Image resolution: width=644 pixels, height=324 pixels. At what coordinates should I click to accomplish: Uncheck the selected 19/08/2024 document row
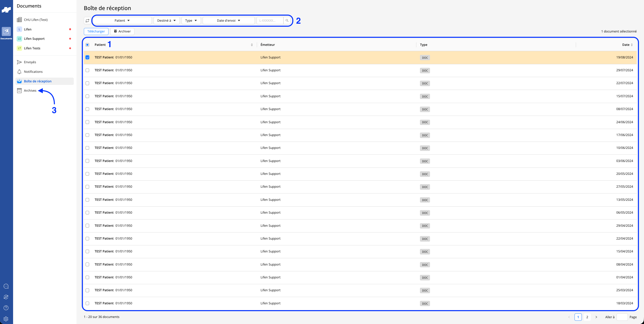[x=87, y=57]
